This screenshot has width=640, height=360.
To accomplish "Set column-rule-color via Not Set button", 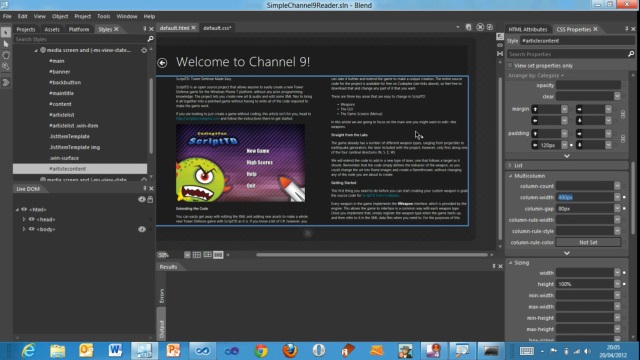I will coord(588,242).
